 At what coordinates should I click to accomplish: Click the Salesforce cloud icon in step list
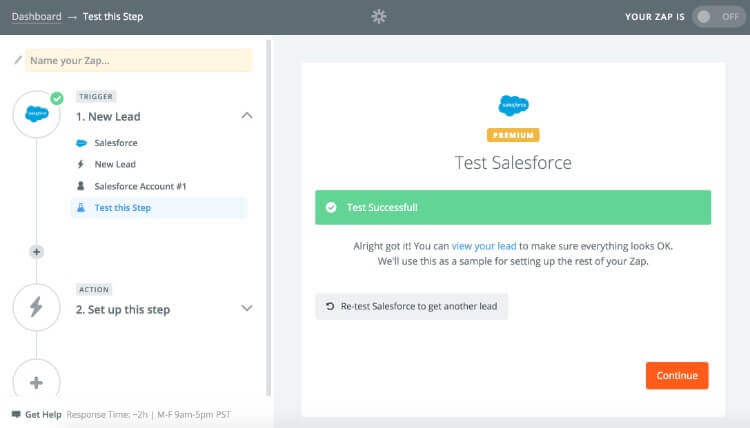(x=81, y=143)
